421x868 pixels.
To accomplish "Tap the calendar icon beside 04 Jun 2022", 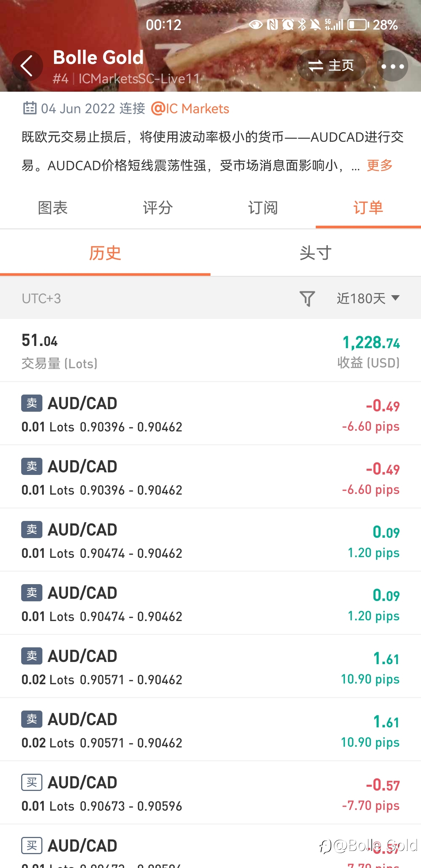I will 30,108.
